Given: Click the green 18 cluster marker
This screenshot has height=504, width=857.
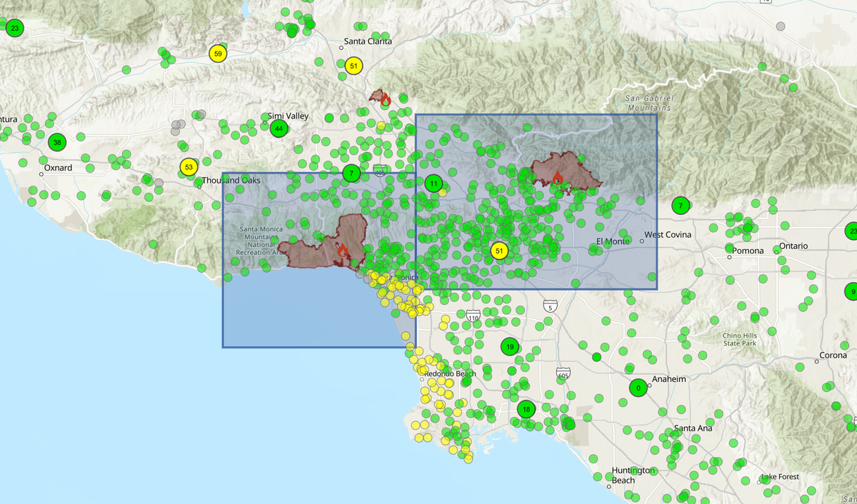Looking at the screenshot, I should (526, 409).
